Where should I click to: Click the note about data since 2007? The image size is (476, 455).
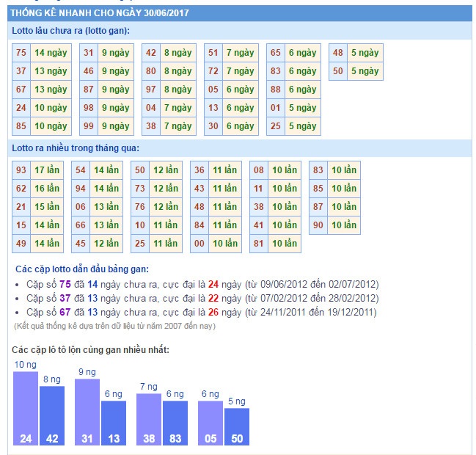coord(114,327)
